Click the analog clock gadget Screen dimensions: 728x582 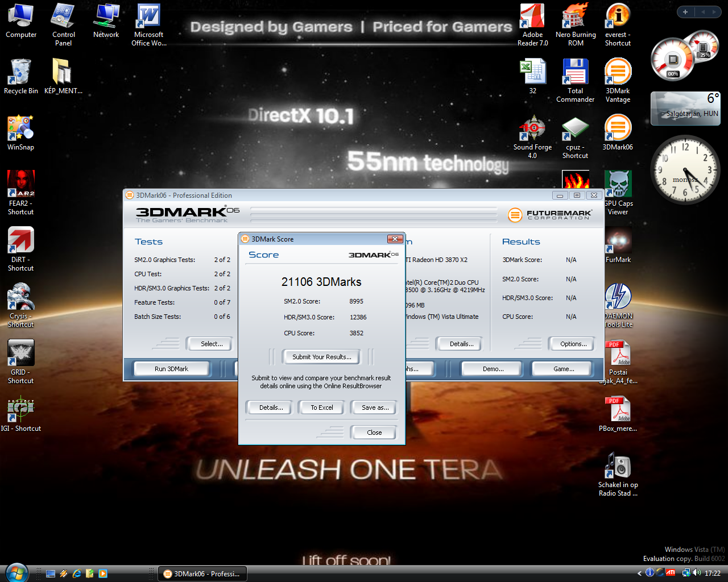(685, 170)
